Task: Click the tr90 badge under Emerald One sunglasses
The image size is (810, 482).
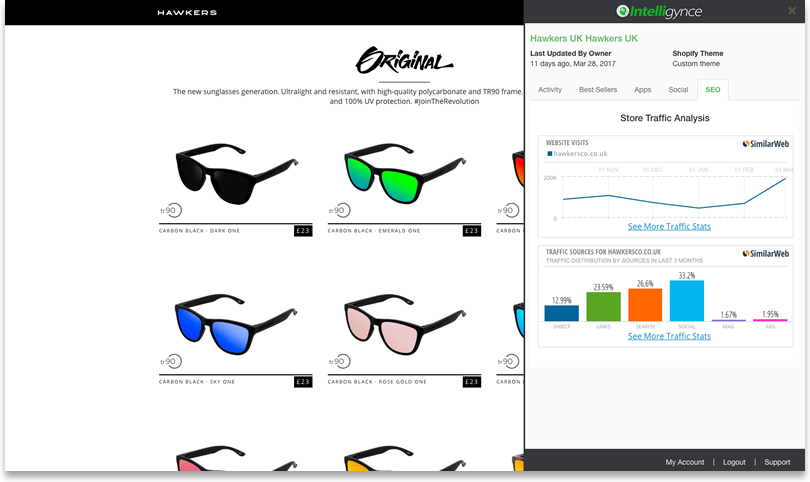Action: [339, 210]
